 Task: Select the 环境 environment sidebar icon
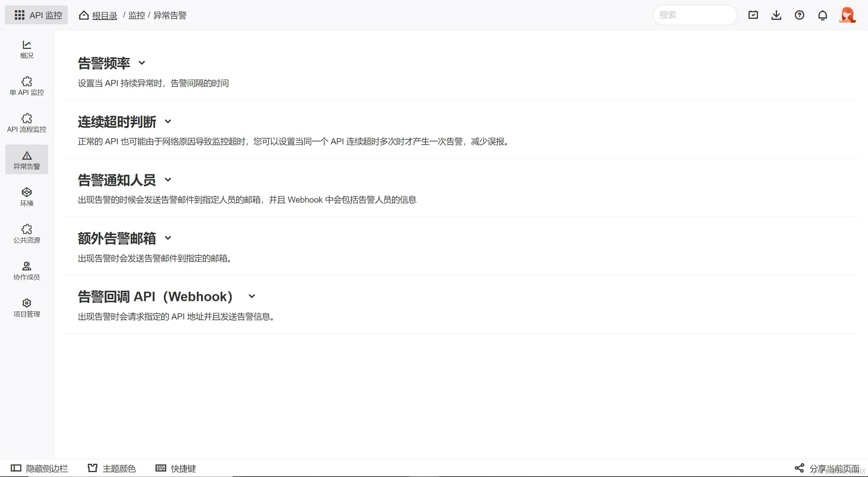(26, 197)
